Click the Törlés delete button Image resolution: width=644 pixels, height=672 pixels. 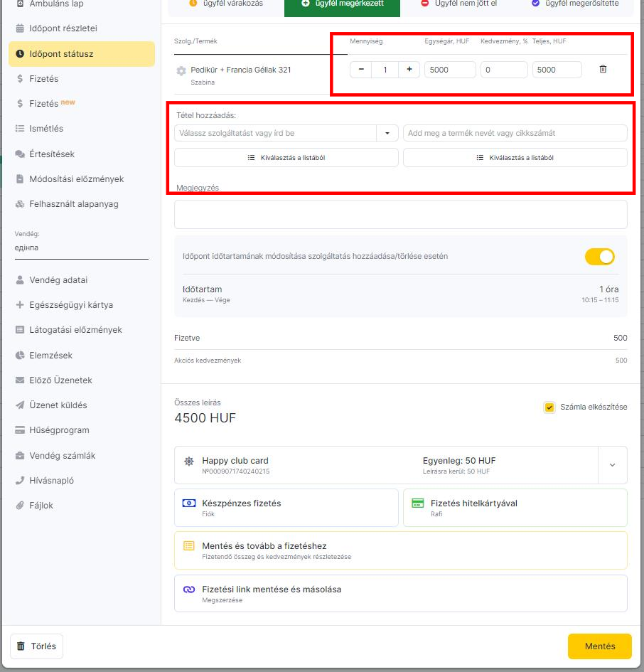click(x=36, y=646)
